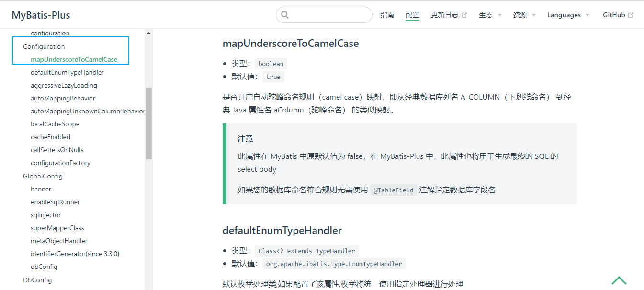Click the search magnifier icon
The image size is (644, 290).
[285, 15]
